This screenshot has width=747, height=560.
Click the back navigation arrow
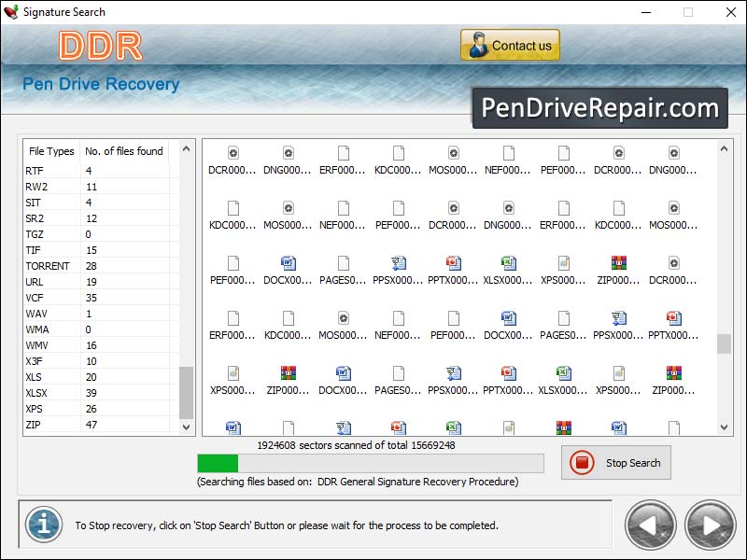[x=651, y=525]
